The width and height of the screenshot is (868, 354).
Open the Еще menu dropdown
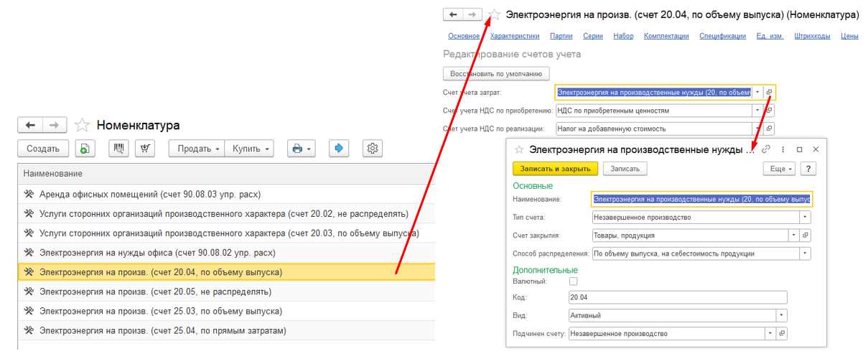779,169
